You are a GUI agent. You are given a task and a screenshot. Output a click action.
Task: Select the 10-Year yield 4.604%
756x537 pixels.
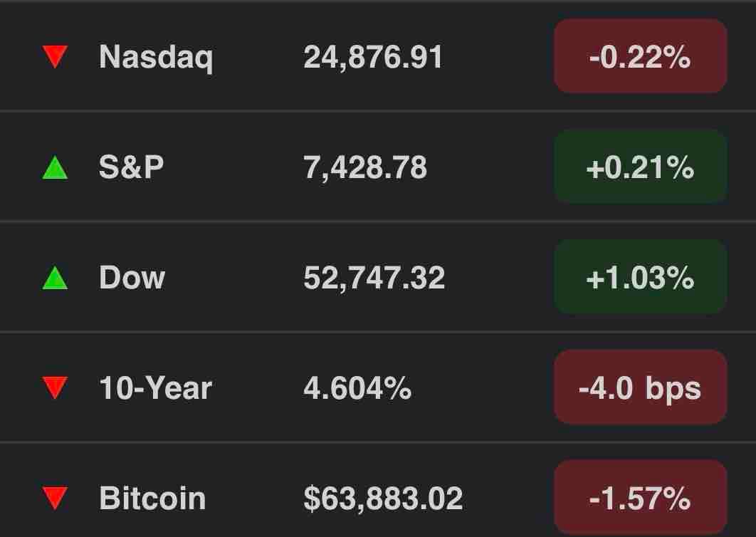(x=357, y=388)
